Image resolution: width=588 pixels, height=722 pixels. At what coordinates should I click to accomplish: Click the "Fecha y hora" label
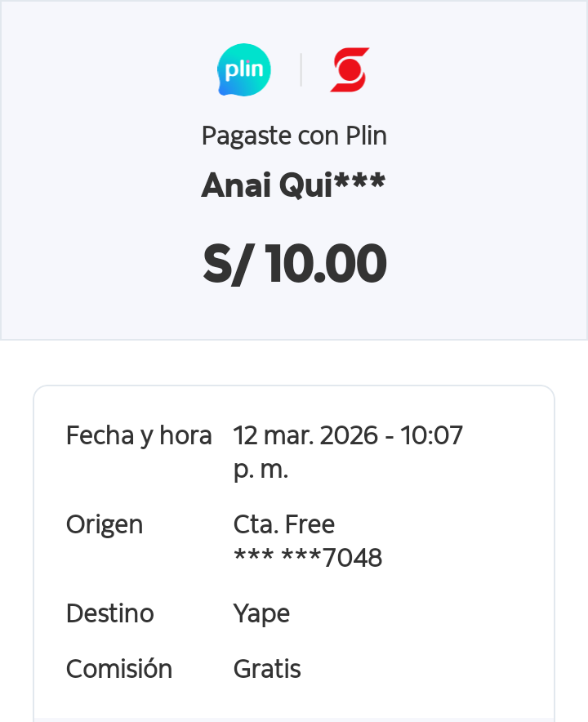click(139, 435)
